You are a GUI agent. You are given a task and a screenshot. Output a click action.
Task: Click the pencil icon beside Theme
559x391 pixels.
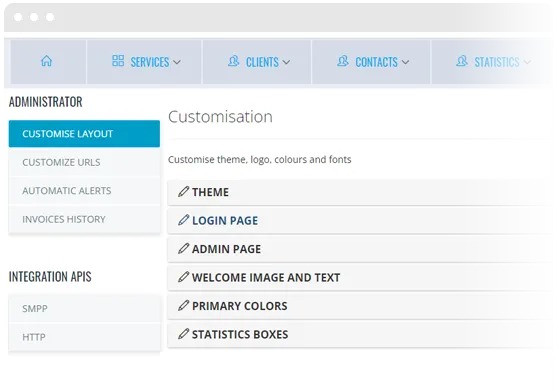(183, 191)
